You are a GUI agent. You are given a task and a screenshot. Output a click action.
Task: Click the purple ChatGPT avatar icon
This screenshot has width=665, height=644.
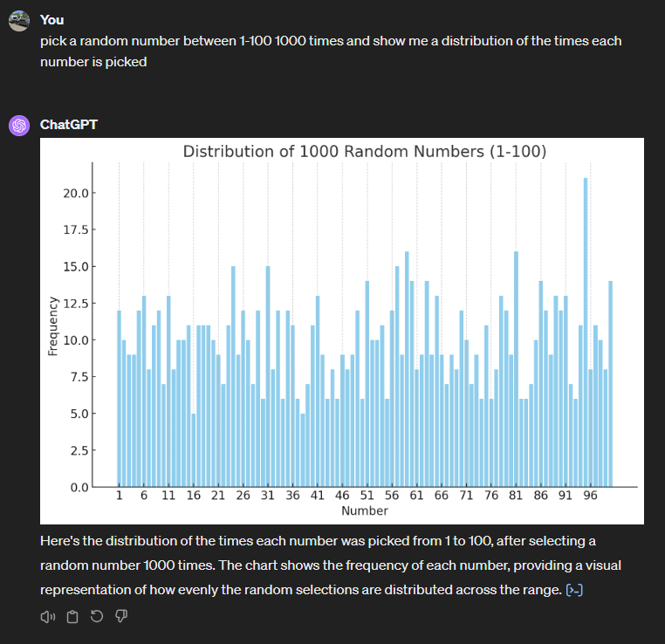pyautogui.click(x=19, y=126)
